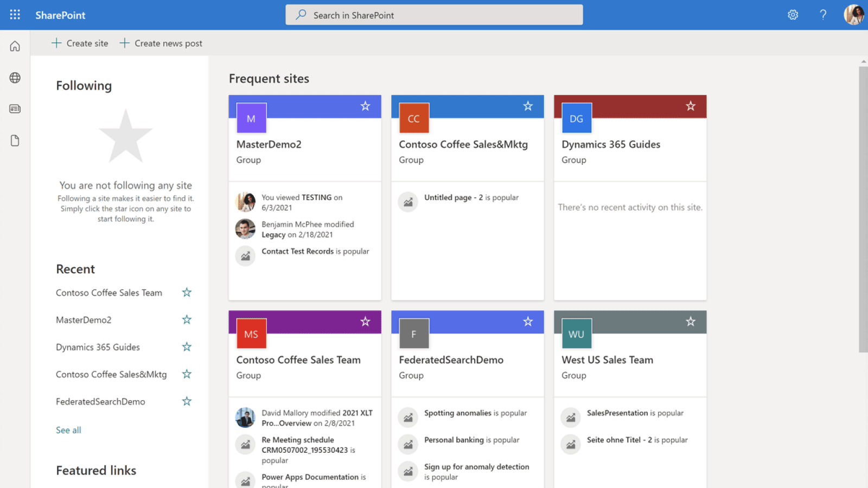This screenshot has height=488, width=868.
Task: Open FederatedSearchDemo card title
Action: 451,359
